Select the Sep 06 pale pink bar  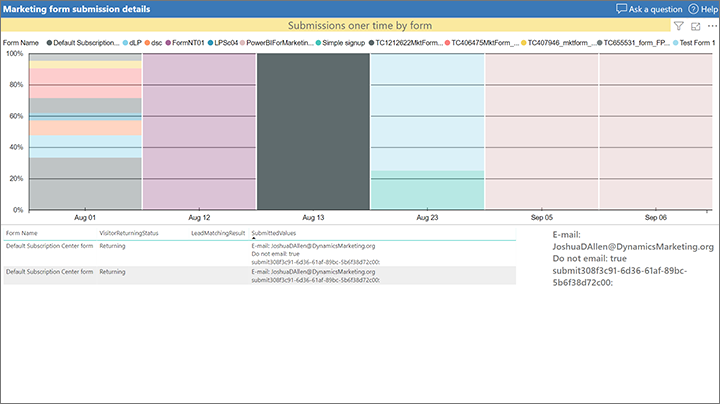[x=656, y=131]
